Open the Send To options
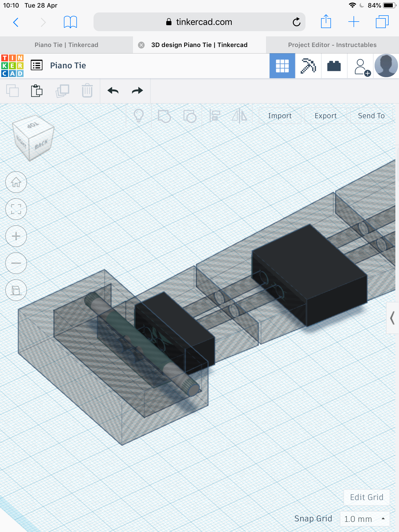Viewport: 399px width, 532px height. tap(371, 116)
